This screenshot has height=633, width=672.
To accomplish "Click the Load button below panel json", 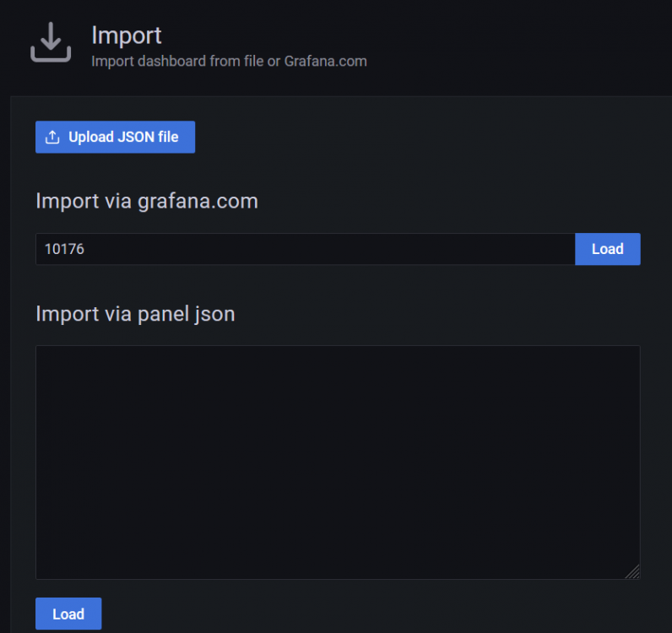I will coord(68,614).
